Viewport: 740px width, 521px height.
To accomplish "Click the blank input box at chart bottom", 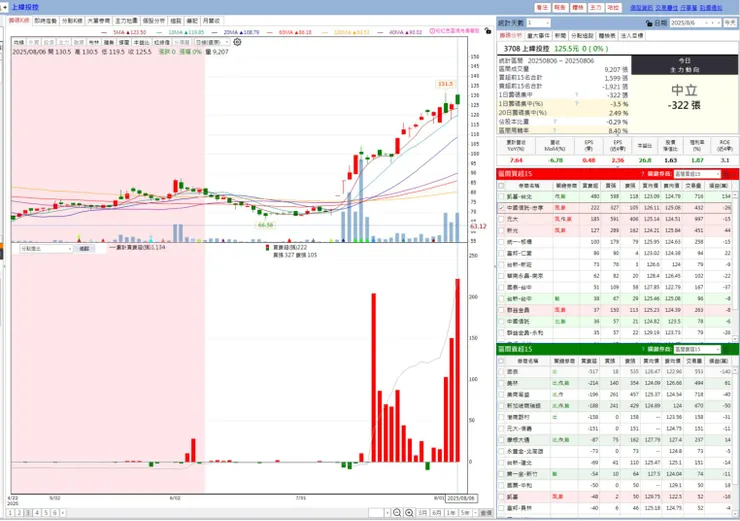I will [376, 513].
